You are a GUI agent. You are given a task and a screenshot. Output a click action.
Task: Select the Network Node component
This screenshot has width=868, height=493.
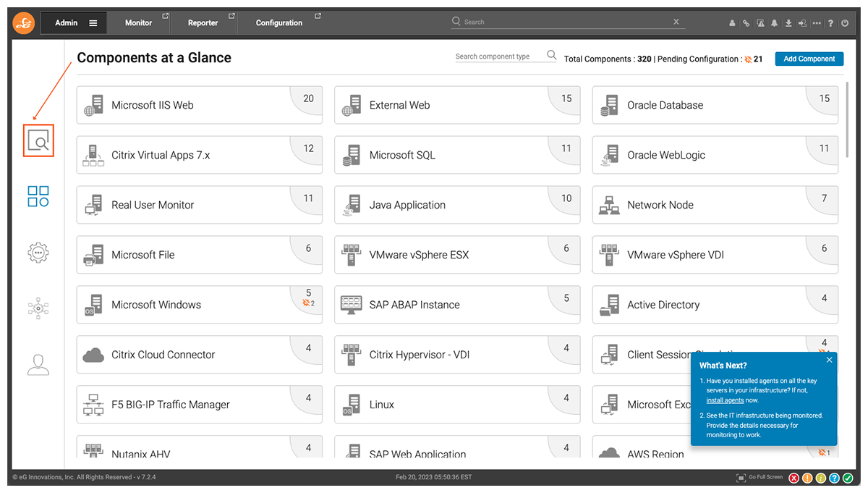tap(715, 205)
